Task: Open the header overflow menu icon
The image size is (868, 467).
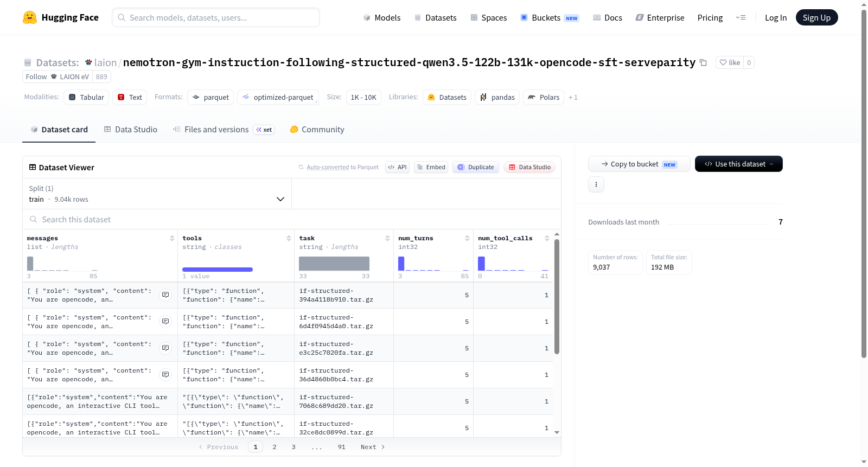Action: coord(741,17)
